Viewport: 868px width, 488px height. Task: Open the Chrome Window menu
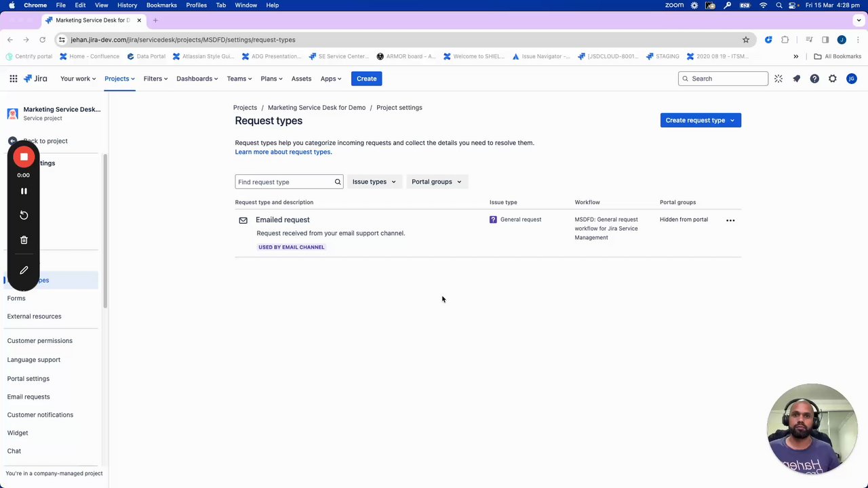246,5
